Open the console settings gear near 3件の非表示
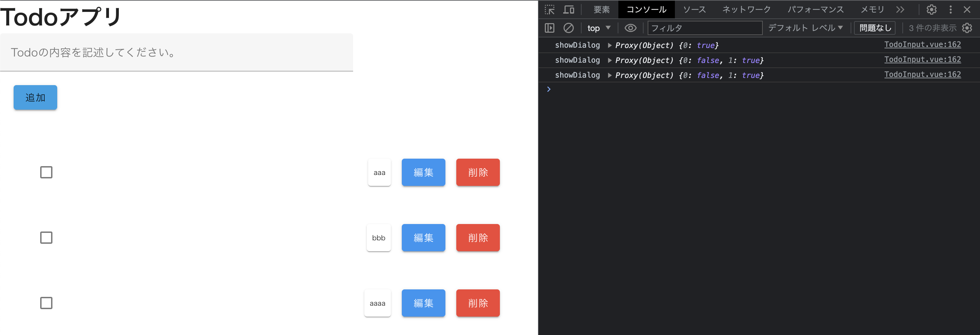This screenshot has width=980, height=335. 967,27
